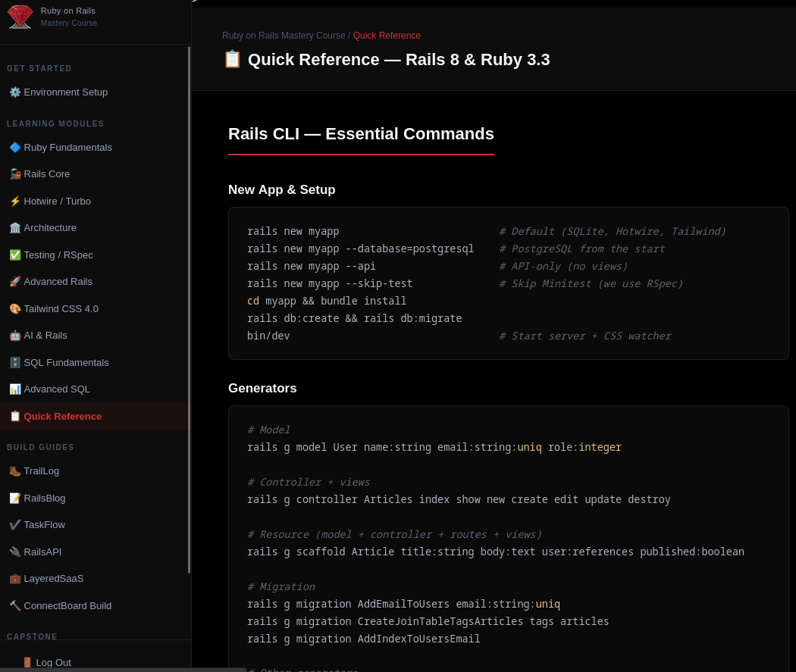The height and width of the screenshot is (672, 796).
Task: Click the rails g controller Articles line
Action: pyautogui.click(x=459, y=499)
